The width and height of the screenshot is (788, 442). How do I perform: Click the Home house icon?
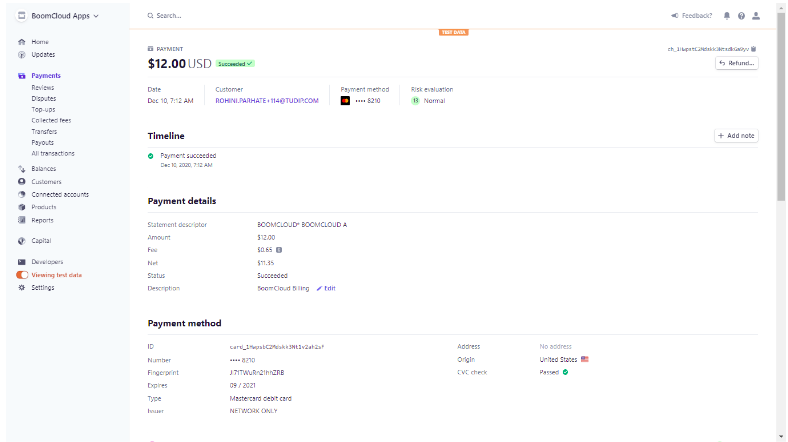point(22,42)
